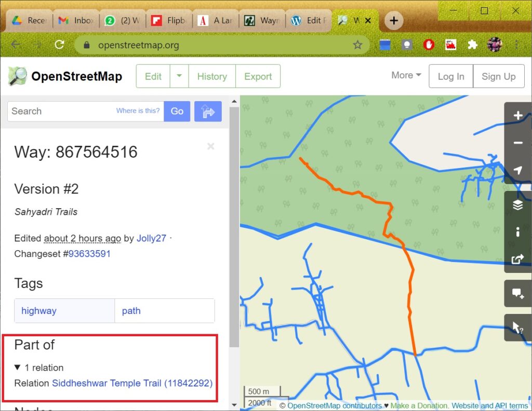The width and height of the screenshot is (532, 411).
Task: Click the sidebar scroll up arrow
Action: click(x=234, y=101)
